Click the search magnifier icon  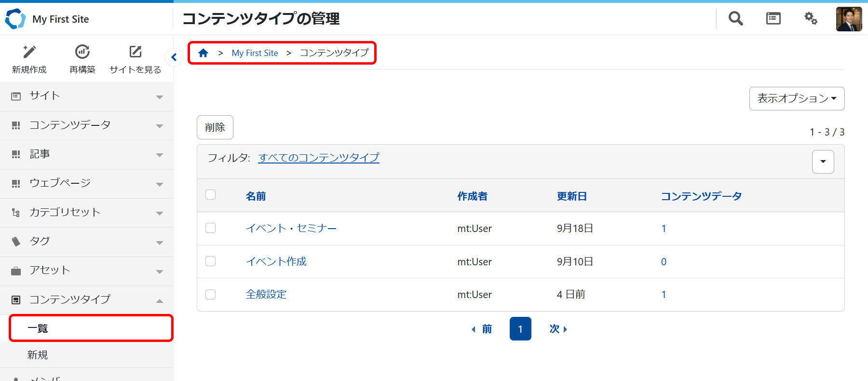tap(735, 19)
